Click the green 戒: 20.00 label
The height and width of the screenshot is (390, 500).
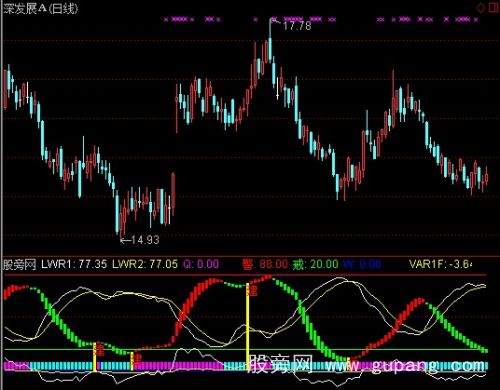click(315, 264)
